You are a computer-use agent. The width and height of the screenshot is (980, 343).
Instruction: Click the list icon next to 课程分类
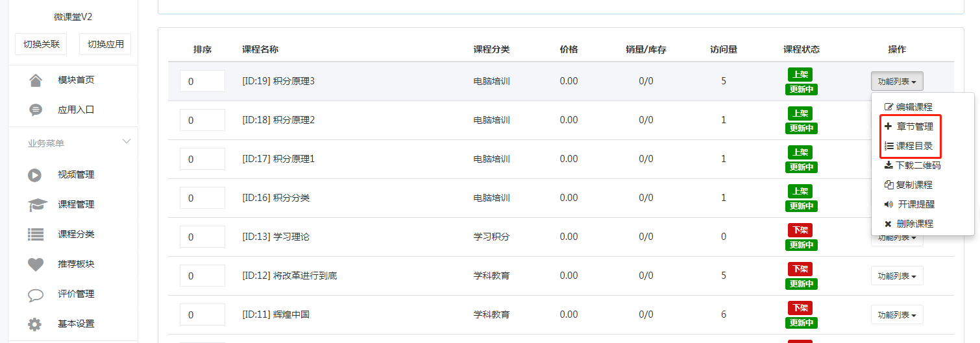[36, 235]
